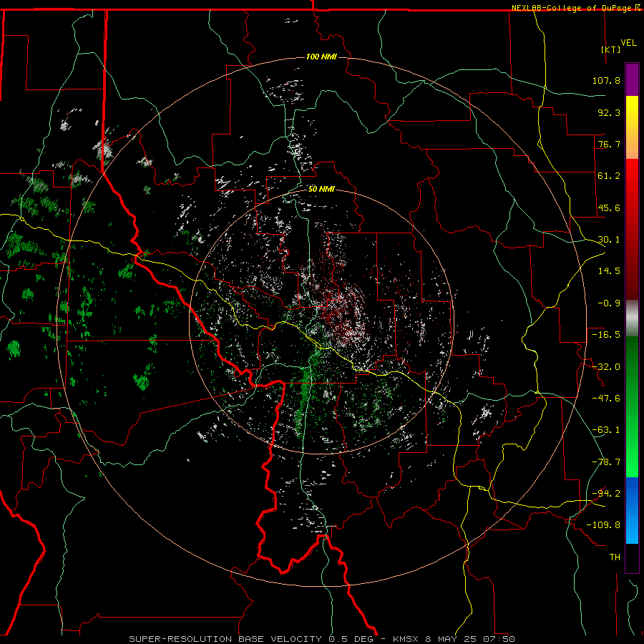Select the -0.9 legend value
Viewport: 644px width, 644px height.
tap(609, 303)
